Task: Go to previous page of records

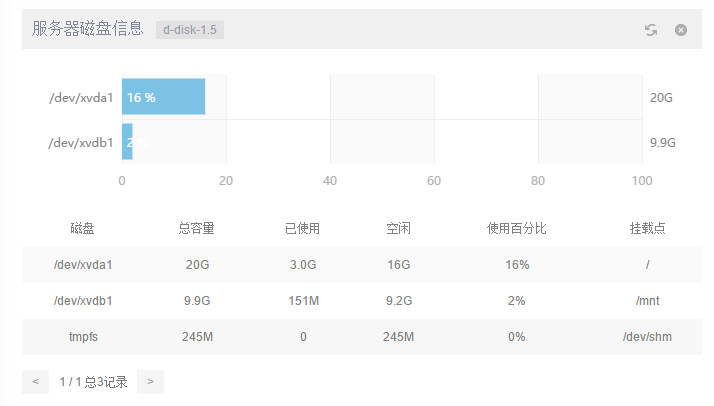Action: tap(35, 381)
